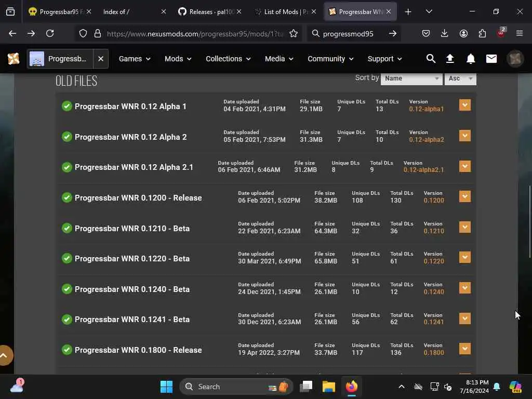Viewport: 532px width, 399px height.
Task: Open notifications bell icon
Action: [471, 59]
